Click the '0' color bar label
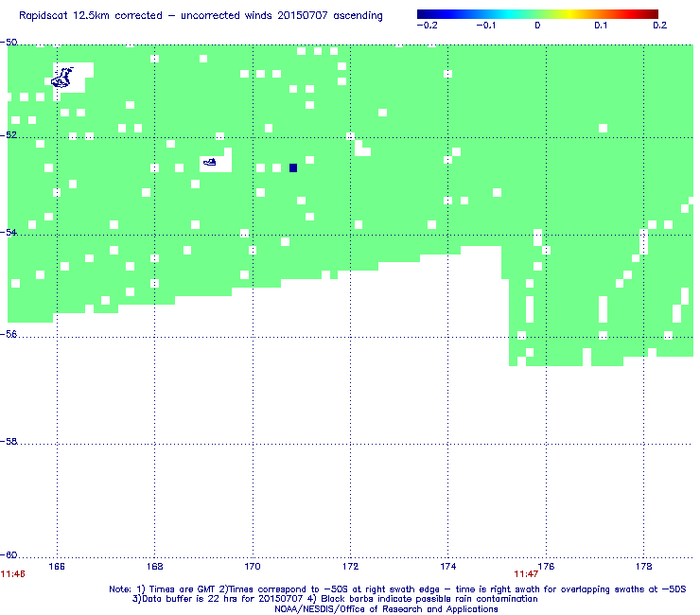 [537, 26]
